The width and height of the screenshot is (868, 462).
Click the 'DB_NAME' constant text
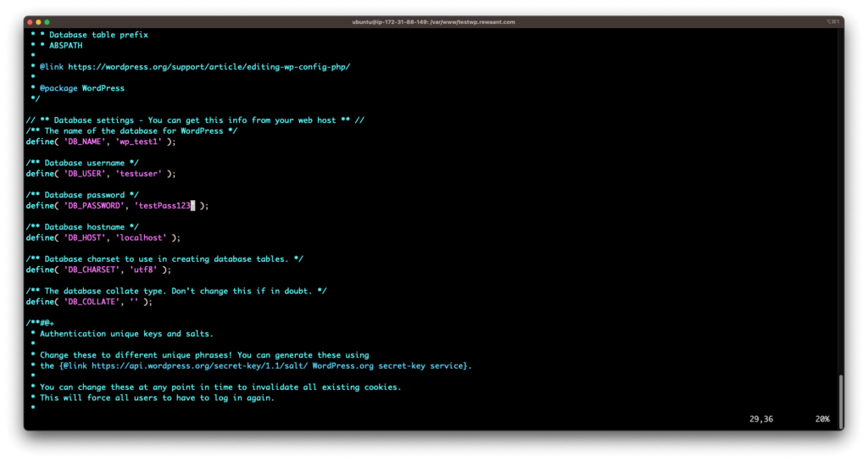pyautogui.click(x=85, y=142)
